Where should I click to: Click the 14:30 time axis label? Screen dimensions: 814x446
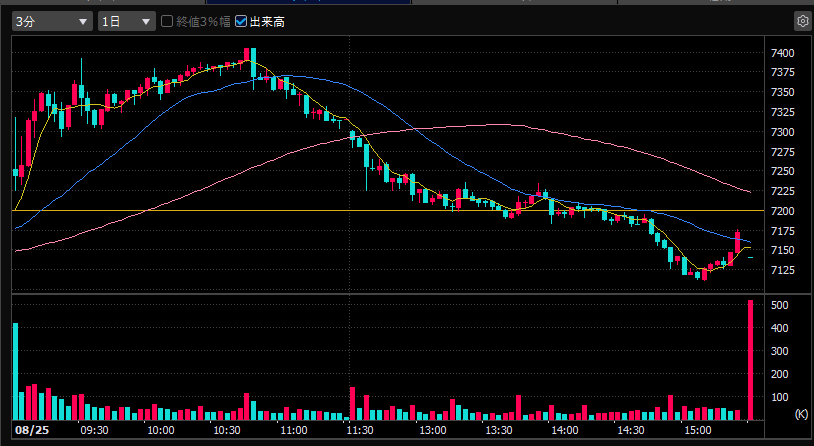pyautogui.click(x=631, y=430)
